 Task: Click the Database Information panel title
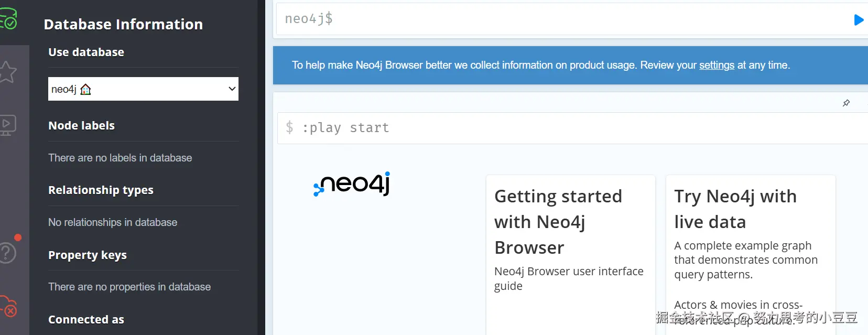(x=123, y=24)
